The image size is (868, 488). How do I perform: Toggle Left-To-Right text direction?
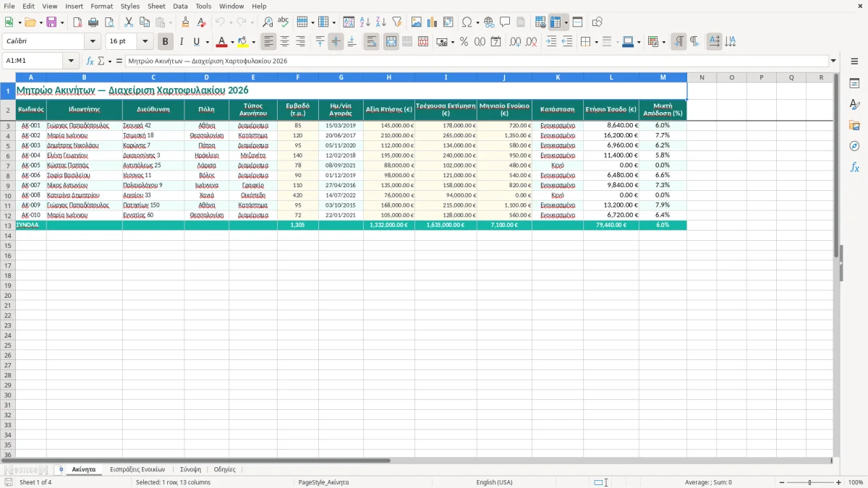[x=678, y=42]
